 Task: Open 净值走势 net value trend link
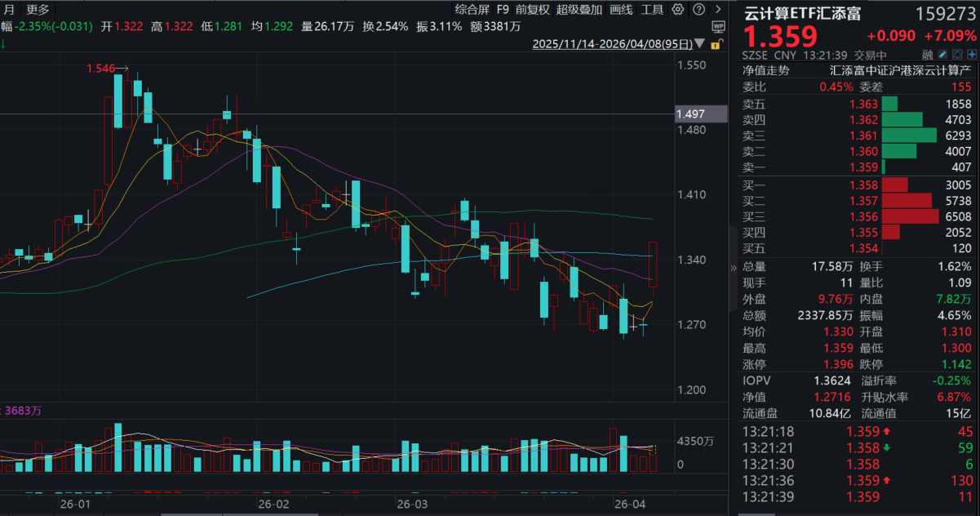click(x=766, y=70)
